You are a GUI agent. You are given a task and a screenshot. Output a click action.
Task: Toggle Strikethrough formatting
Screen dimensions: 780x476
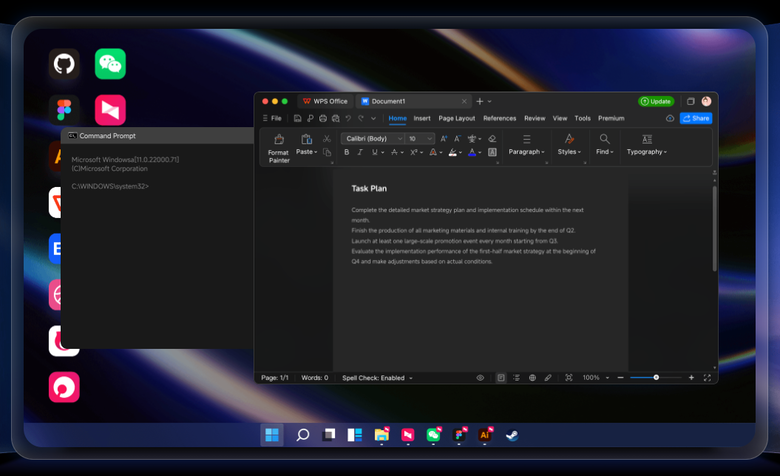[394, 152]
